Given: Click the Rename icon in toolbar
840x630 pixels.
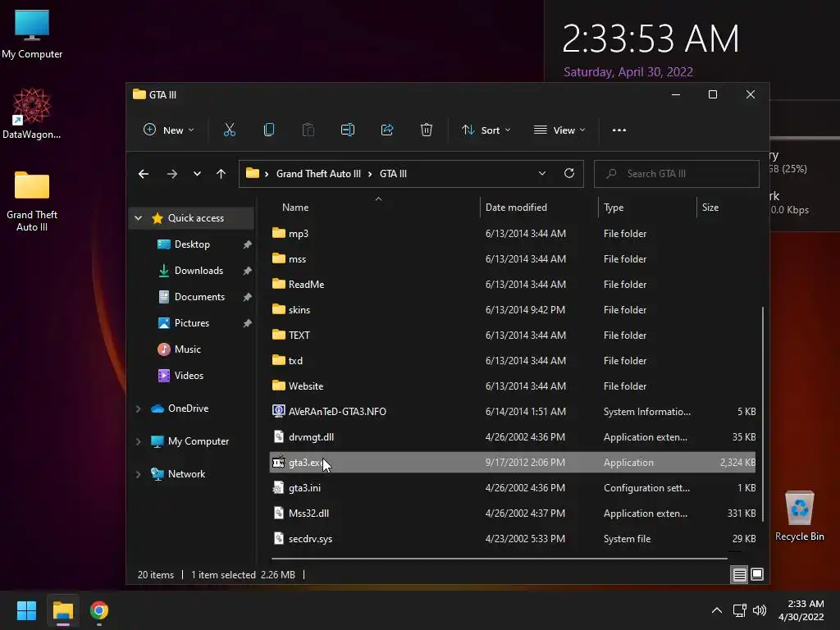Looking at the screenshot, I should tap(348, 130).
